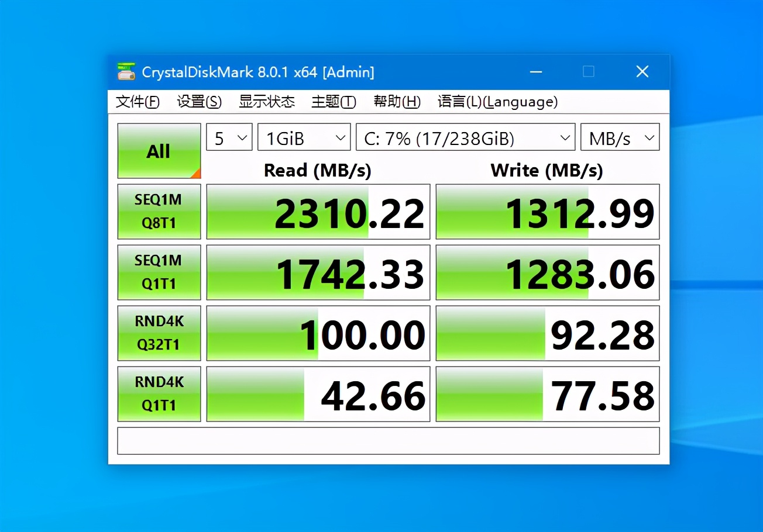Click the Read (MB/s) column header
The height and width of the screenshot is (532, 763).
[x=318, y=170]
